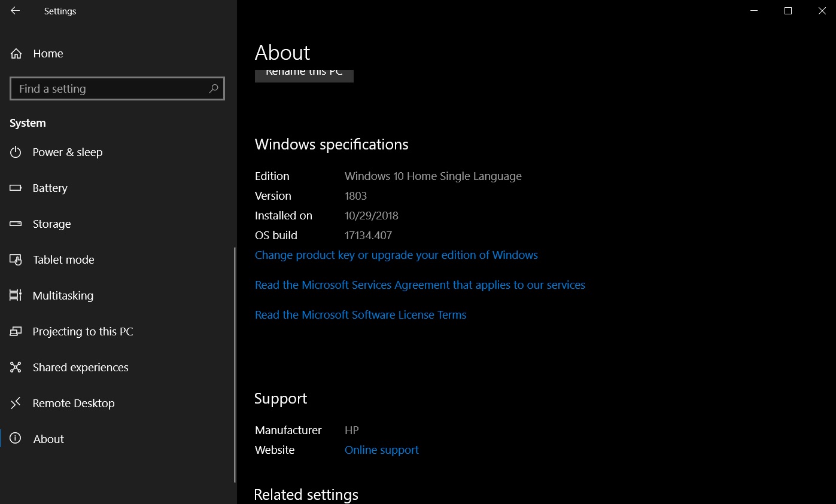
Task: Click the Windows specifications heading
Action: [x=332, y=145]
